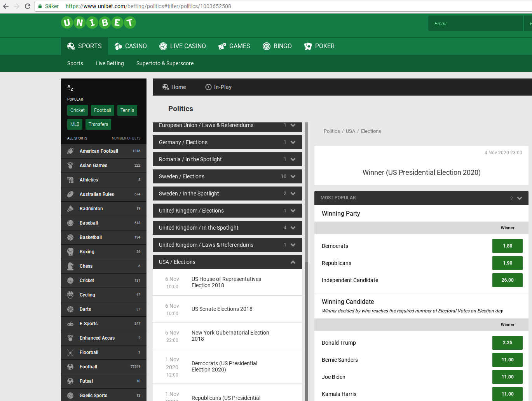Viewport: 532px width, 401px height.
Task: Reload the page with browser refresh icon
Action: pos(27,6)
